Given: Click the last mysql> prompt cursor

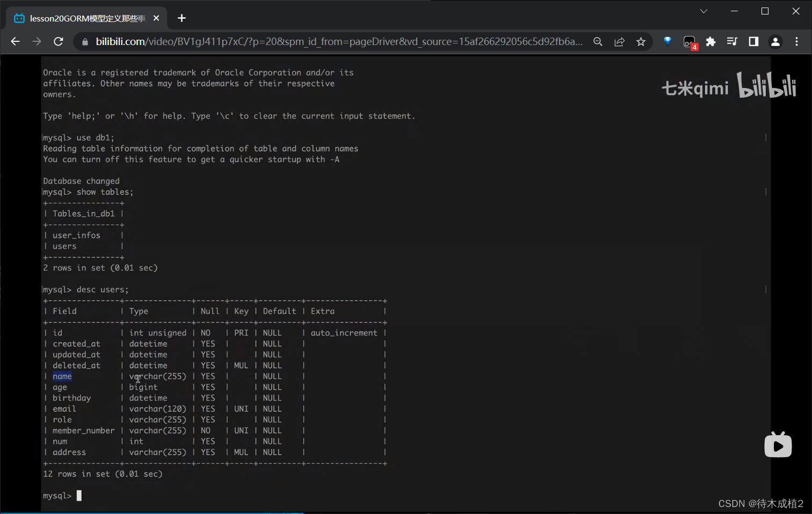Looking at the screenshot, I should [x=79, y=495].
